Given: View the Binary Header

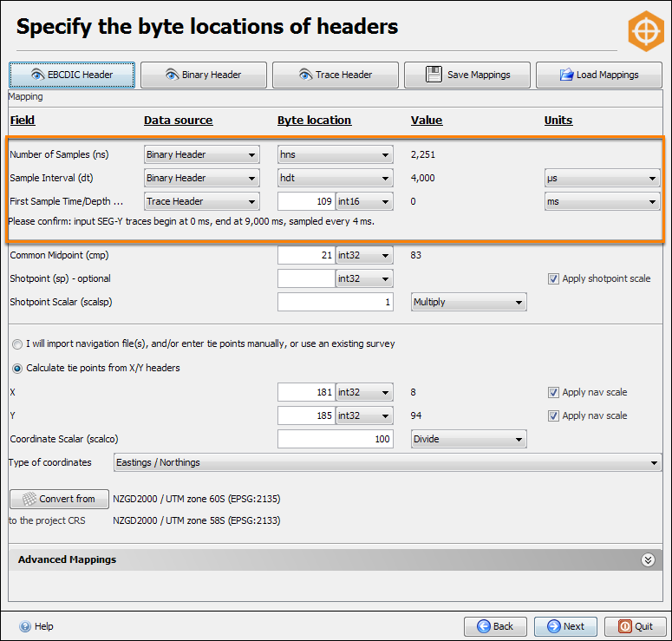Looking at the screenshot, I should coord(204,75).
